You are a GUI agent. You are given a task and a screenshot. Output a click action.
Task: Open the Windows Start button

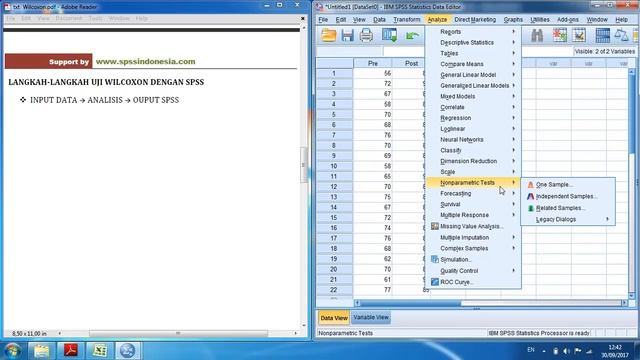tap(12, 351)
